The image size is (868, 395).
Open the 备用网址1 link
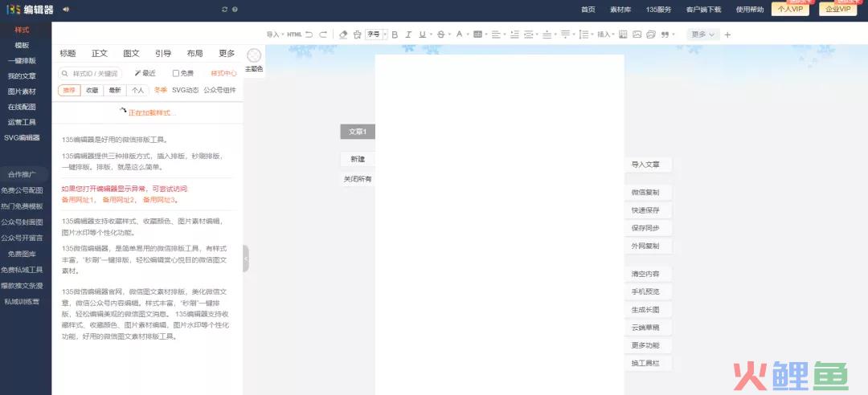(x=79, y=200)
